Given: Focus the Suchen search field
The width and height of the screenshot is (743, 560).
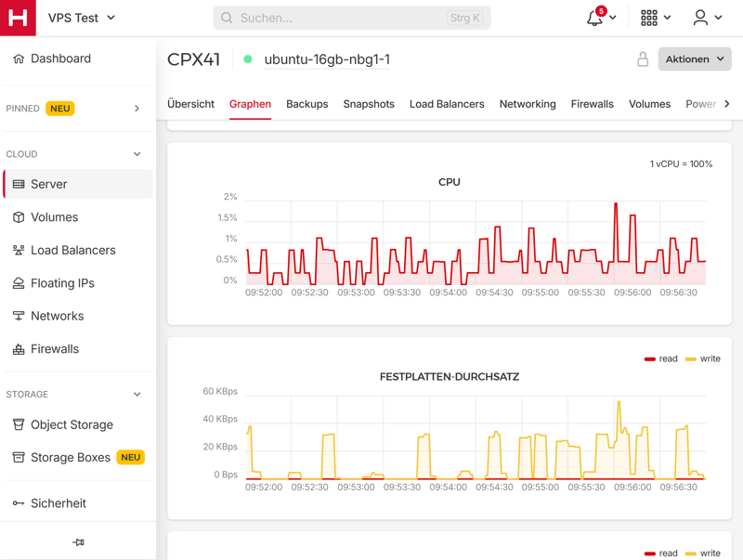Looking at the screenshot, I should (x=344, y=18).
